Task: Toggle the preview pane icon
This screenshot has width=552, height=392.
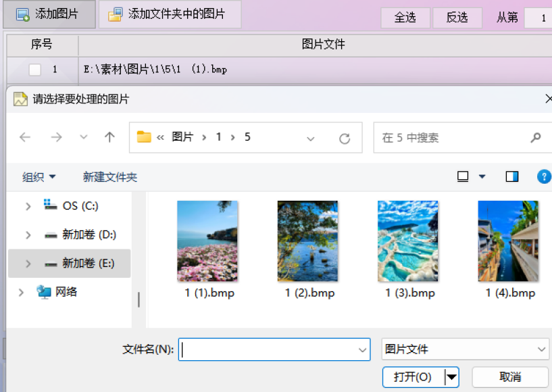Action: (512, 176)
